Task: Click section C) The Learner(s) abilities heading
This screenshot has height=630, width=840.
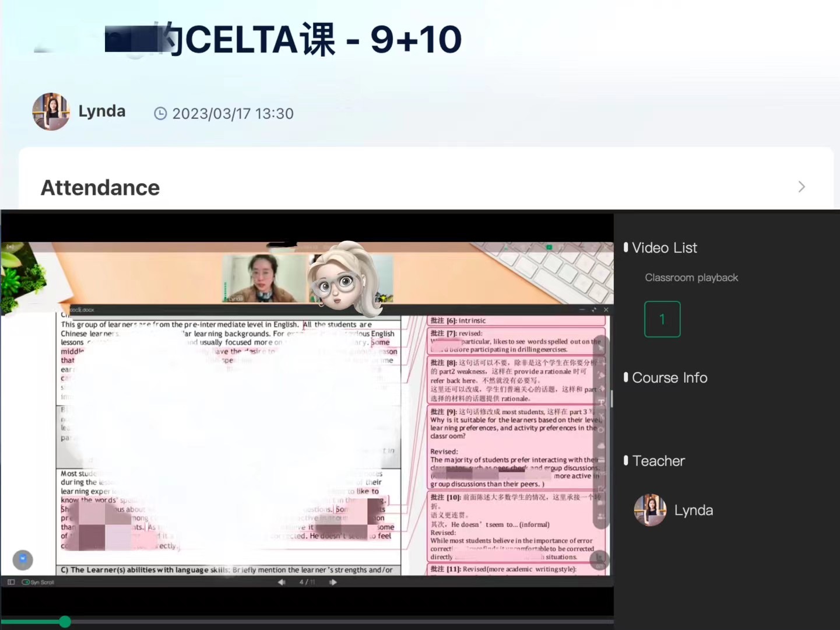Action: 227,570
